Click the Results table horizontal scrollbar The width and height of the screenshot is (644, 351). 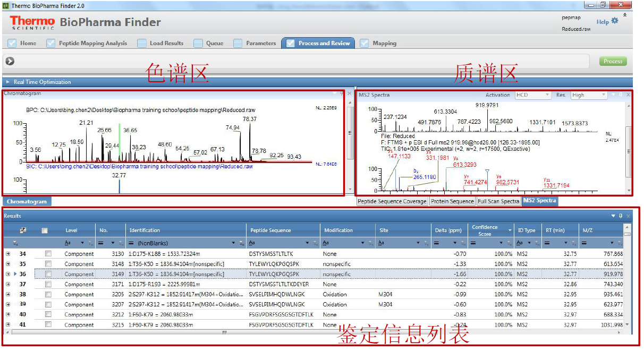(223, 332)
